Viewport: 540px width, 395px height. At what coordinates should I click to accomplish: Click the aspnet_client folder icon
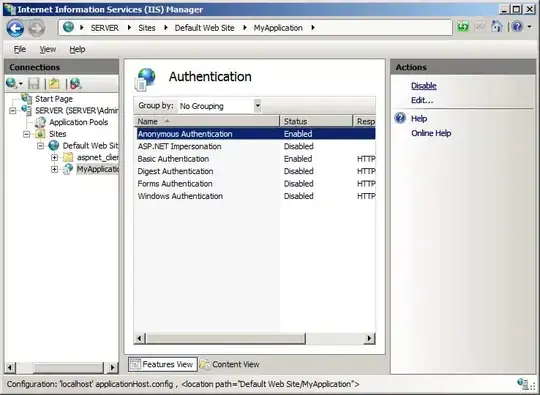pos(68,157)
